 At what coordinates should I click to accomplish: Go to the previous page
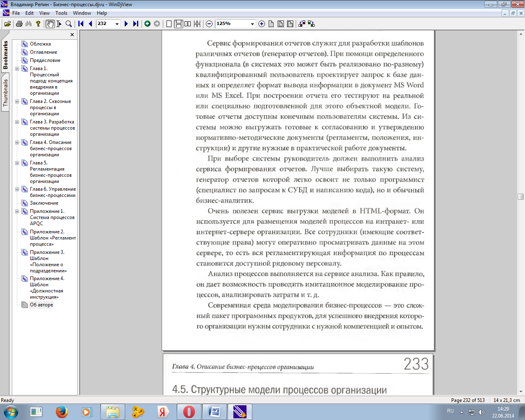point(90,24)
